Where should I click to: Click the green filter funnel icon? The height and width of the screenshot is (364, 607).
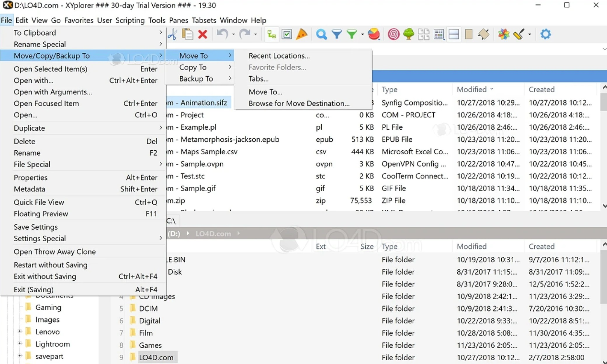point(352,34)
